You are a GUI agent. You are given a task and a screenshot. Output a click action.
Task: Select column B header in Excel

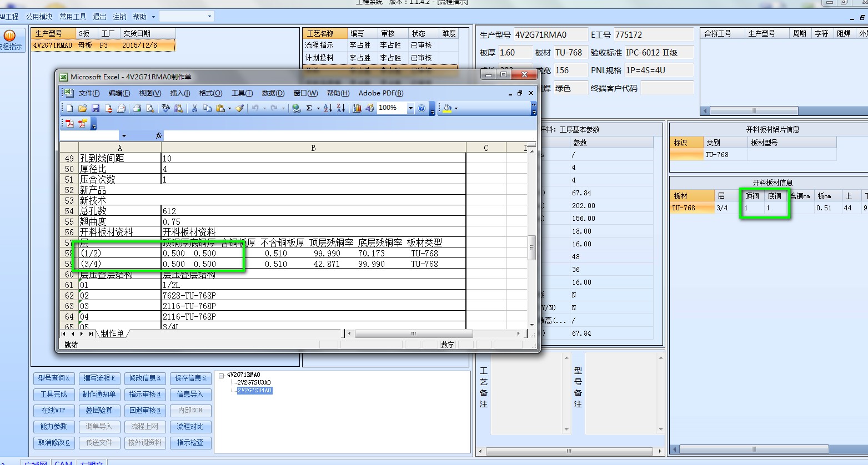[313, 148]
